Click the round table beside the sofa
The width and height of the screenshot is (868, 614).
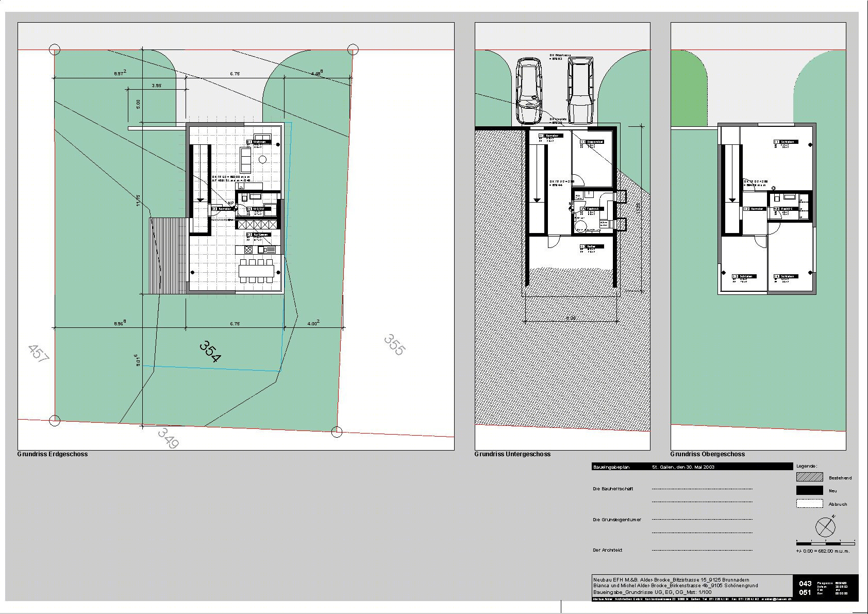pyautogui.click(x=263, y=160)
